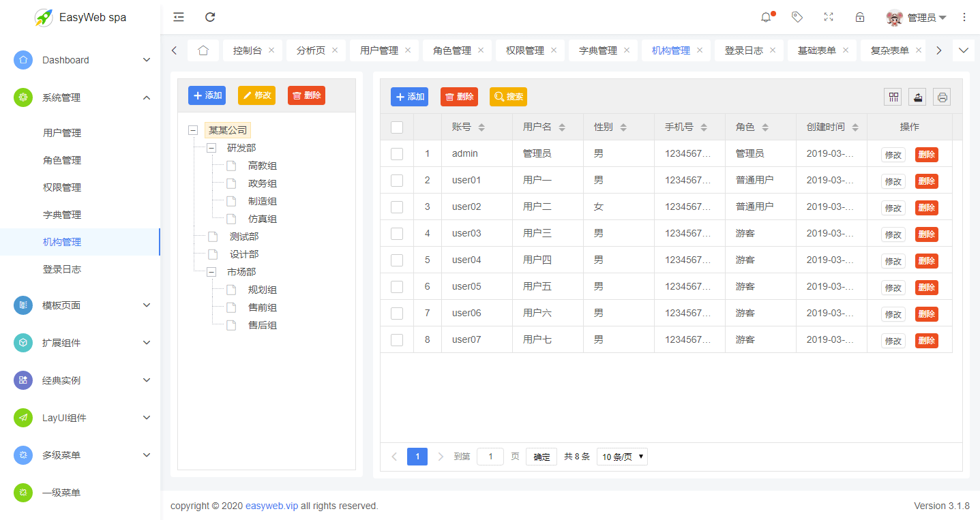Click the table print icon
This screenshot has height=520, width=980.
[942, 97]
